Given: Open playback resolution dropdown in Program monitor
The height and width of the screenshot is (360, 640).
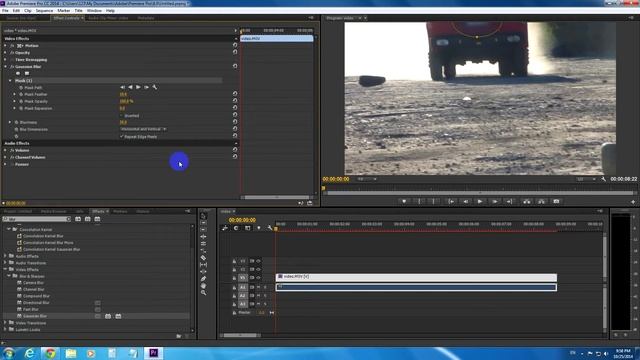Looking at the screenshot, I should point(586,179).
